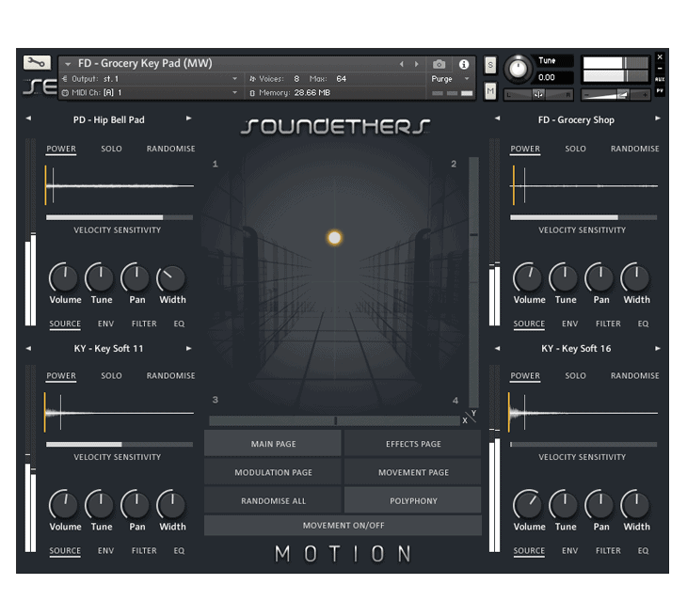Toggle POWER on Grocery Shop layer
Image resolution: width=687 pixels, height=616 pixels.
click(525, 149)
